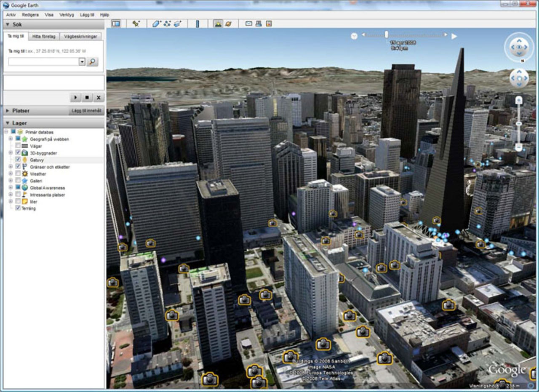Viewport: 539px width, 392px height.
Task: Enable the Galleri layer checkbox
Action: tap(18, 181)
